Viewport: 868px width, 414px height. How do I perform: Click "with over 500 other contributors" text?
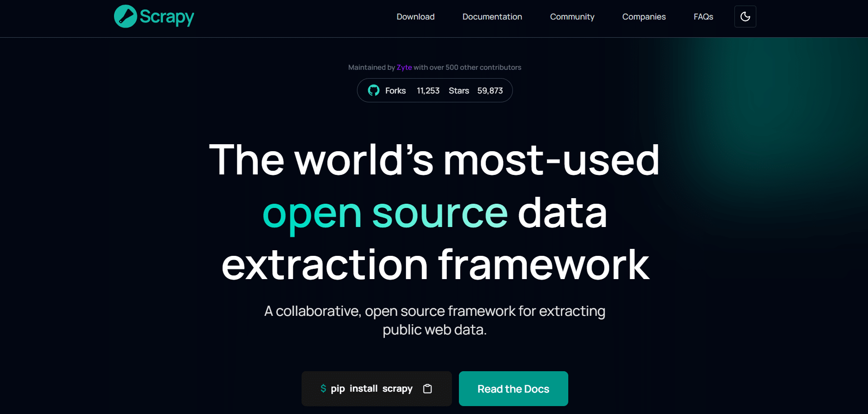pyautogui.click(x=467, y=67)
